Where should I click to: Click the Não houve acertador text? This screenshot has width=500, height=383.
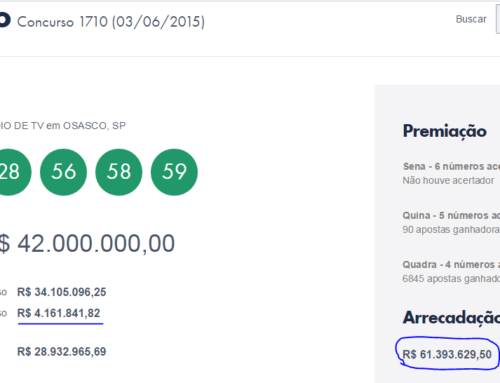click(x=448, y=180)
